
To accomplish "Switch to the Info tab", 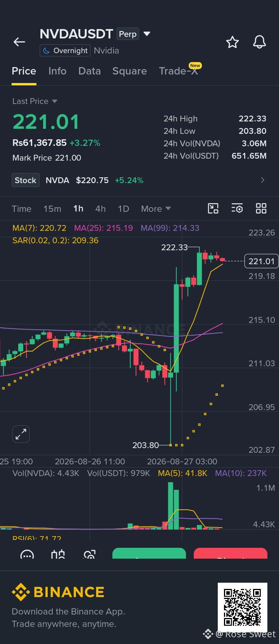I will pos(57,71).
